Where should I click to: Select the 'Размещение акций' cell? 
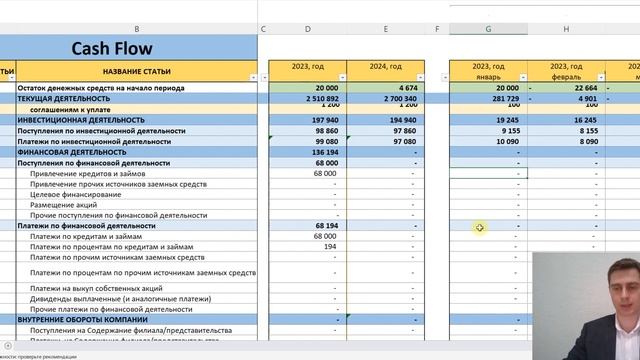(137, 205)
